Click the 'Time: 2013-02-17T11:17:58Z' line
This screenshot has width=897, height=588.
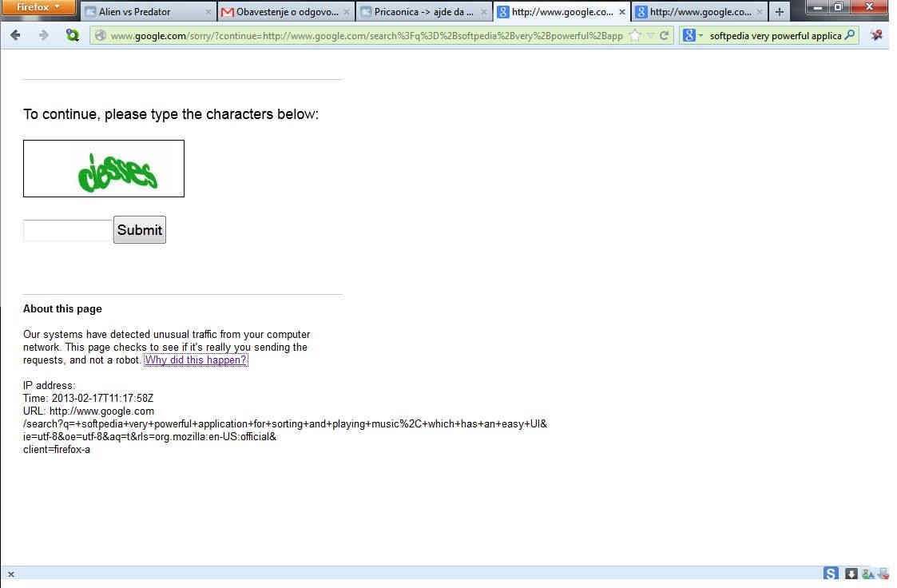click(88, 398)
